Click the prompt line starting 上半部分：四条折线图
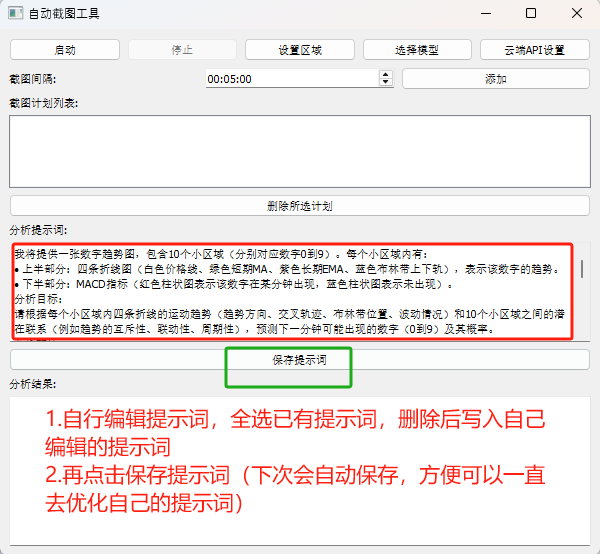This screenshot has height=554, width=600. tap(287, 269)
